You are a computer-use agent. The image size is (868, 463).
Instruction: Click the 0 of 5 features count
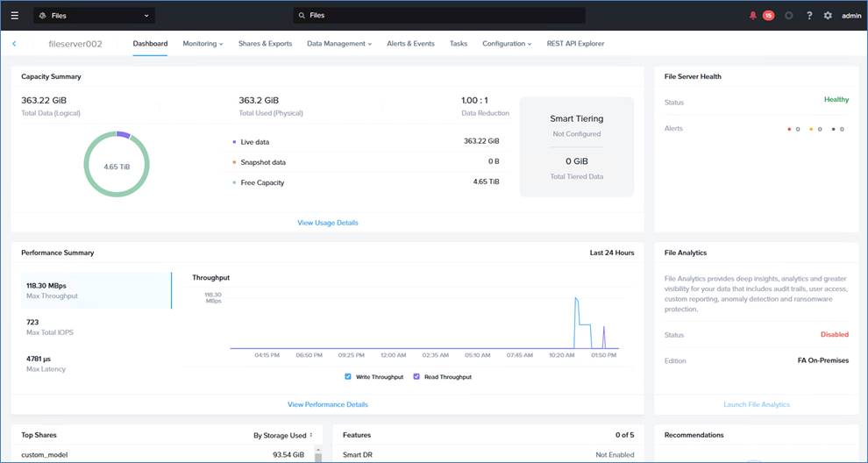pos(624,435)
